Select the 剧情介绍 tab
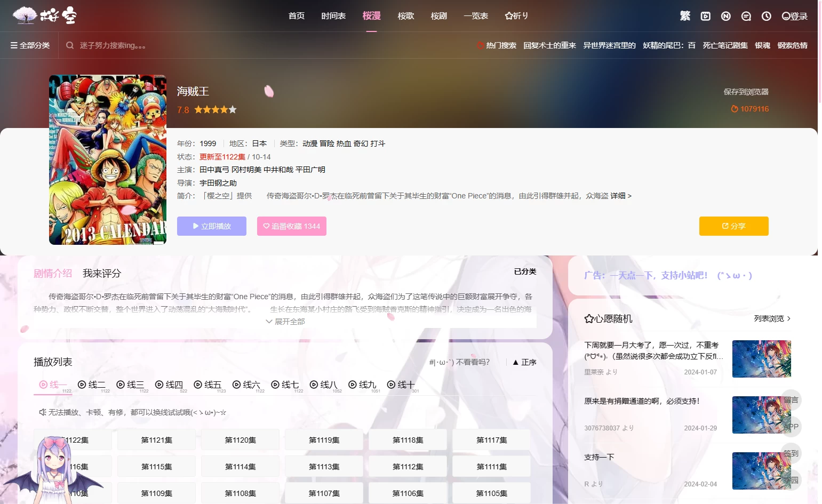Screen dimensions: 822x504 pos(53,273)
